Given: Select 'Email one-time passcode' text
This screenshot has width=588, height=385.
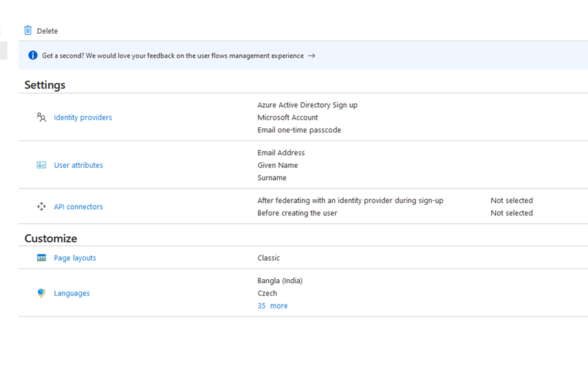Looking at the screenshot, I should 299,130.
